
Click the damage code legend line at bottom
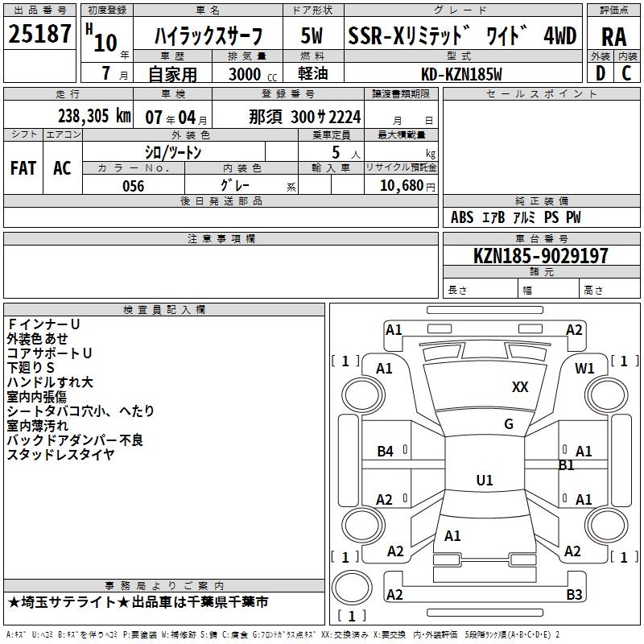(x=283, y=634)
